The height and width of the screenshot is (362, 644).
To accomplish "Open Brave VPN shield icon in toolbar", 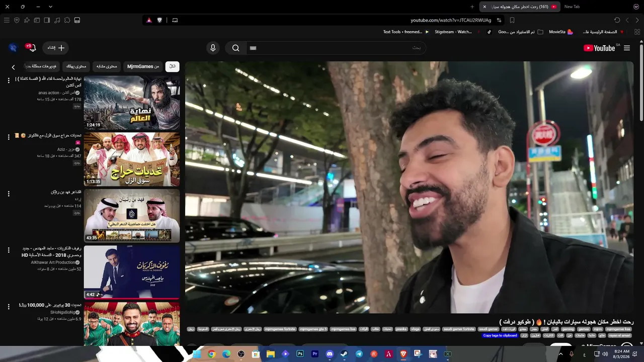I will pyautogui.click(x=17, y=20).
